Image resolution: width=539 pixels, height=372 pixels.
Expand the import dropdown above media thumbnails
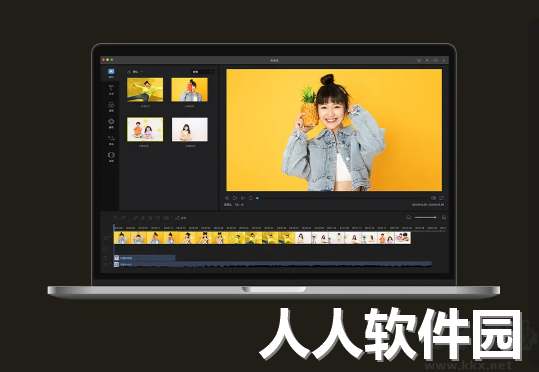135,72
